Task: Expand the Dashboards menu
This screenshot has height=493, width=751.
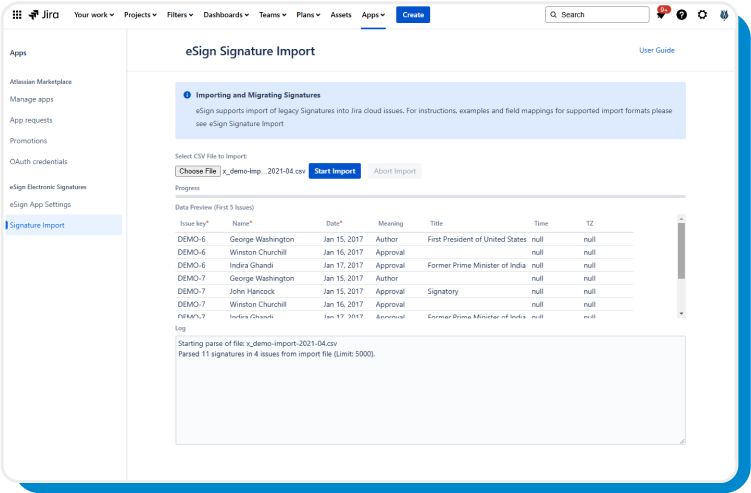Action: (226, 15)
